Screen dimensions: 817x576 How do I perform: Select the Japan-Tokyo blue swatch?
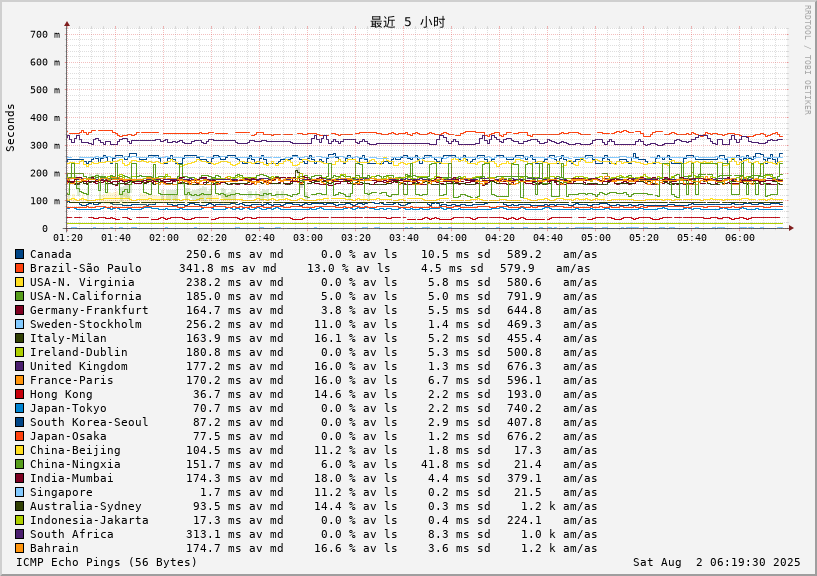[20, 408]
